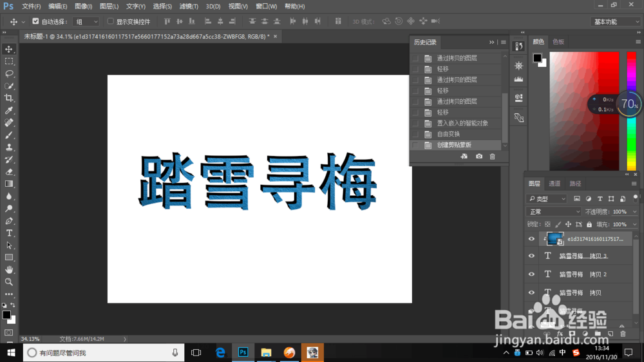Image resolution: width=644 pixels, height=362 pixels.
Task: Toggle the lock all button for layer
Action: pos(589,224)
